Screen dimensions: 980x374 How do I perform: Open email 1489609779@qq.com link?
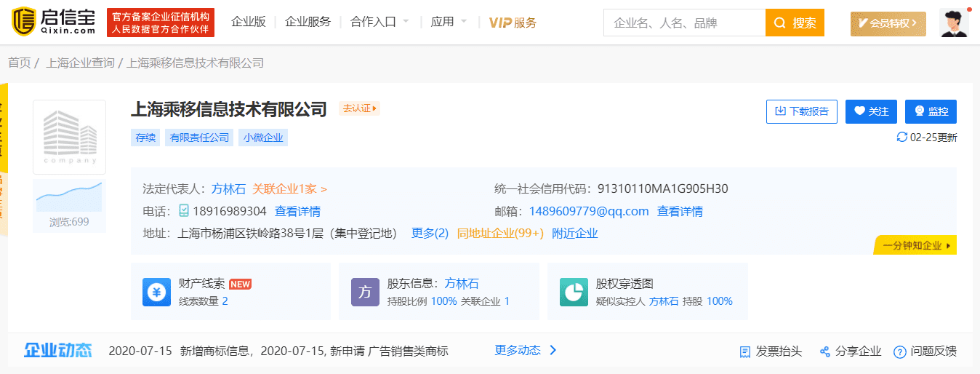589,212
